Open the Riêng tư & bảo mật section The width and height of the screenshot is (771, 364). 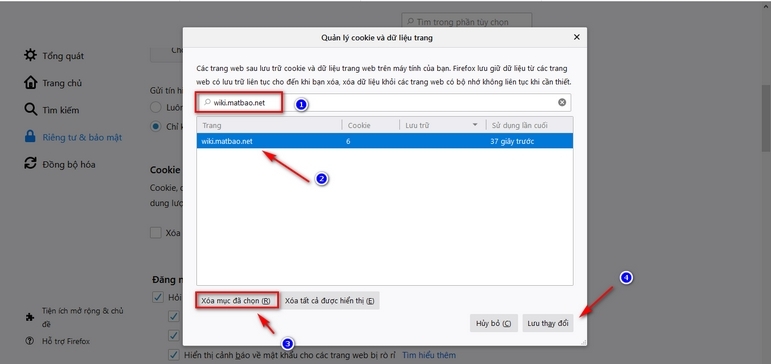pos(82,137)
